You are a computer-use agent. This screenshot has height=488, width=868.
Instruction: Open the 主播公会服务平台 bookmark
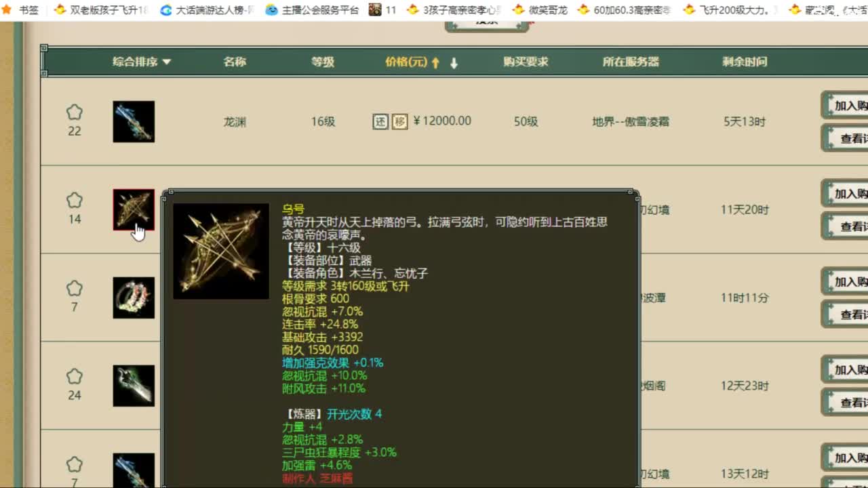tap(312, 10)
